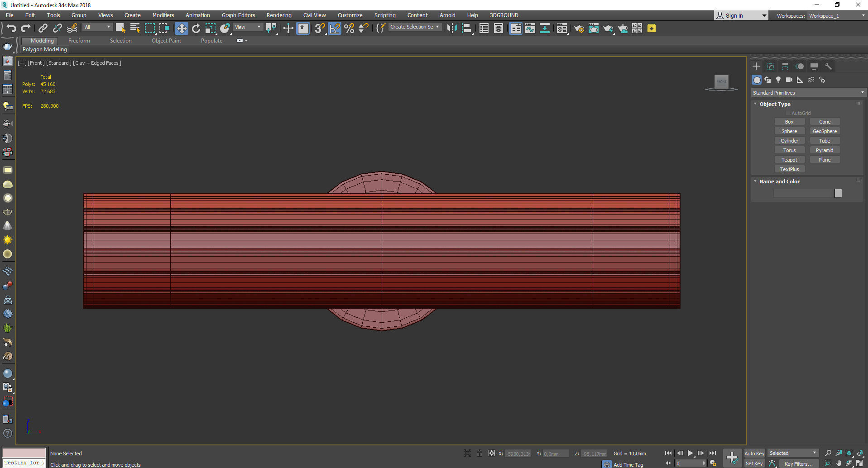Click the Cylinder object button
Image resolution: width=868 pixels, height=468 pixels.
(x=789, y=141)
